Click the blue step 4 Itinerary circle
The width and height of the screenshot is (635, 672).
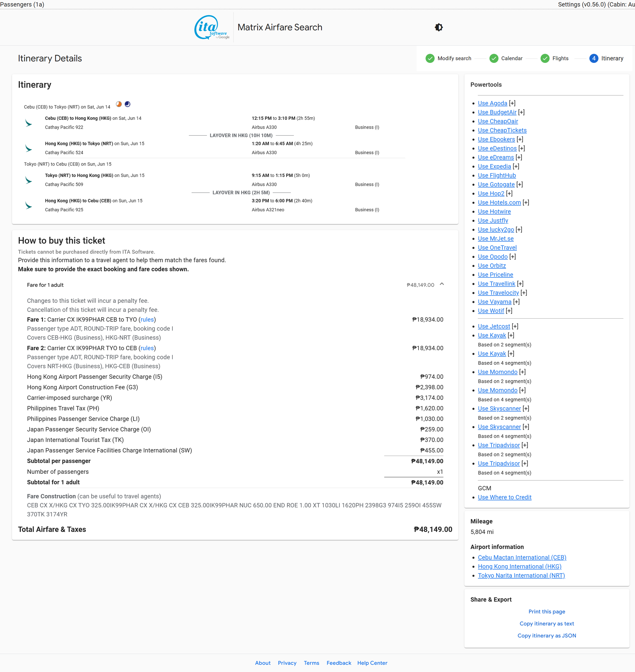coord(593,58)
